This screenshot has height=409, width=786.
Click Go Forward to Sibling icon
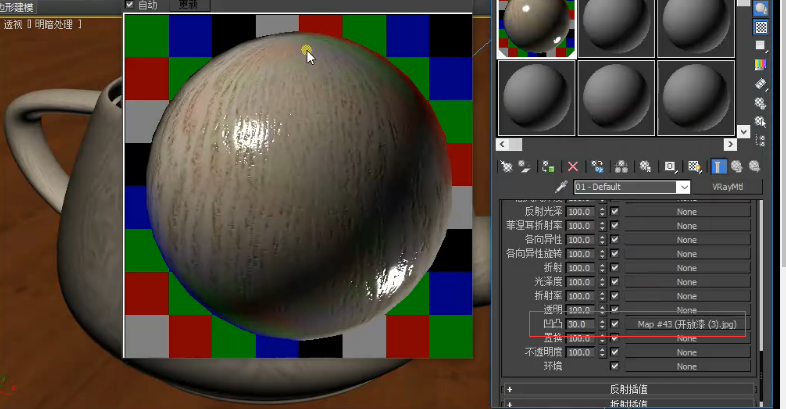754,166
